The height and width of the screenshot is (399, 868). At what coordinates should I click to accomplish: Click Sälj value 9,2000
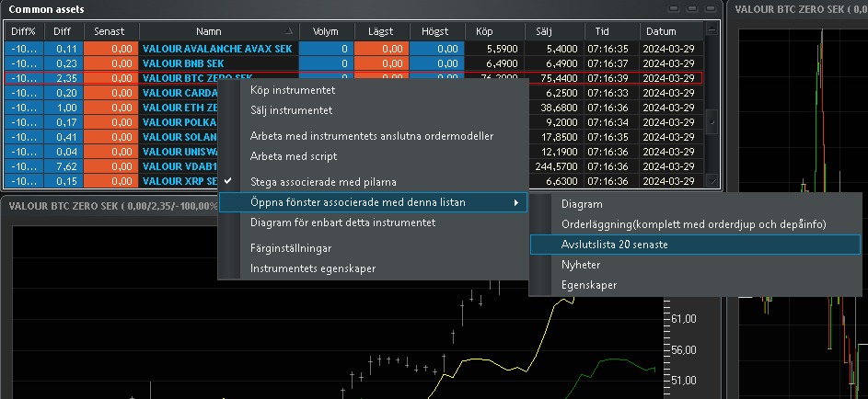coord(561,122)
